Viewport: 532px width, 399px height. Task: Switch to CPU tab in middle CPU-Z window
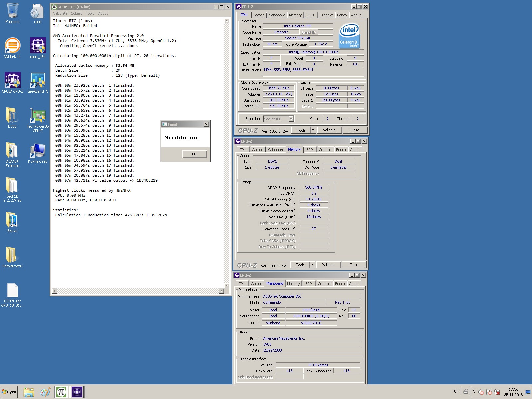(243, 150)
